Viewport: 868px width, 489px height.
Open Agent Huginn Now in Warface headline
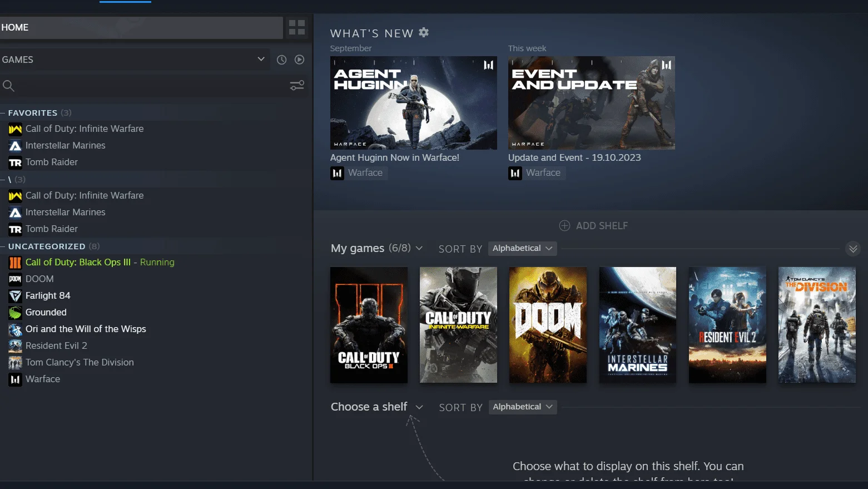tap(395, 157)
